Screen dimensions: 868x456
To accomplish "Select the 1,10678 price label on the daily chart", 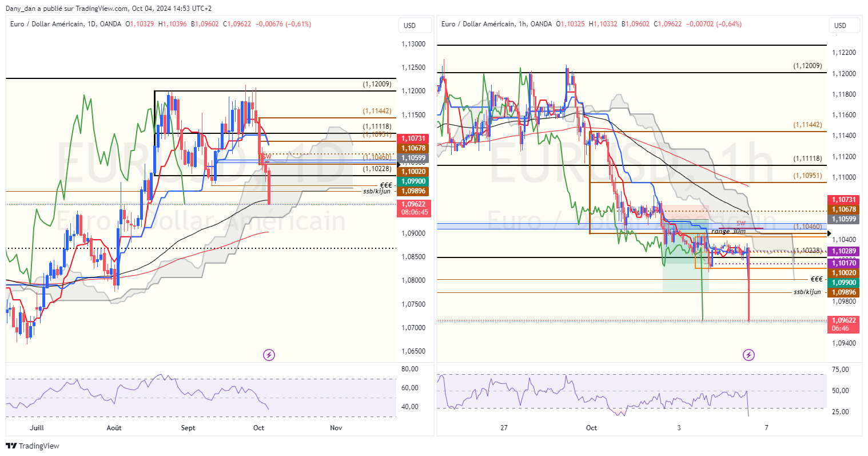I will pyautogui.click(x=413, y=148).
